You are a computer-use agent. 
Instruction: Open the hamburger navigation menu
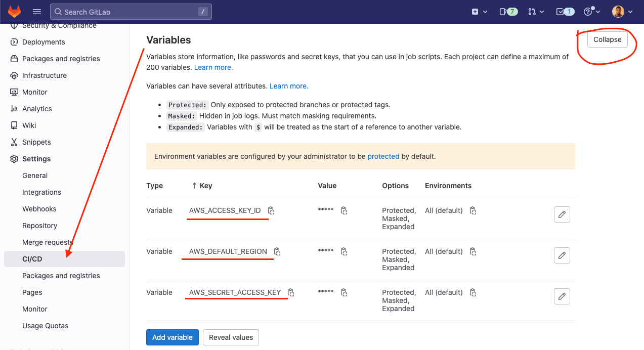[37, 12]
